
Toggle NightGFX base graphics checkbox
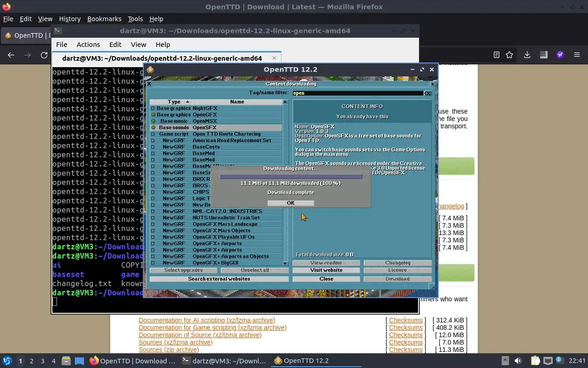point(153,108)
